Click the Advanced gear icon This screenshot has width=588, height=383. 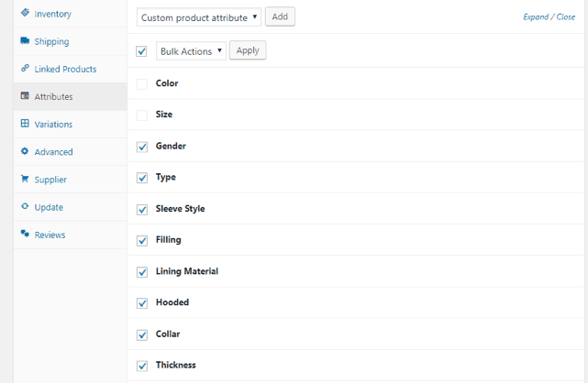tap(25, 151)
